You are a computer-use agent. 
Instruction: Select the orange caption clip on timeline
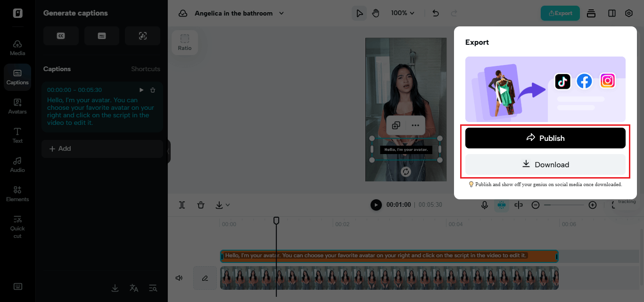coord(389,256)
